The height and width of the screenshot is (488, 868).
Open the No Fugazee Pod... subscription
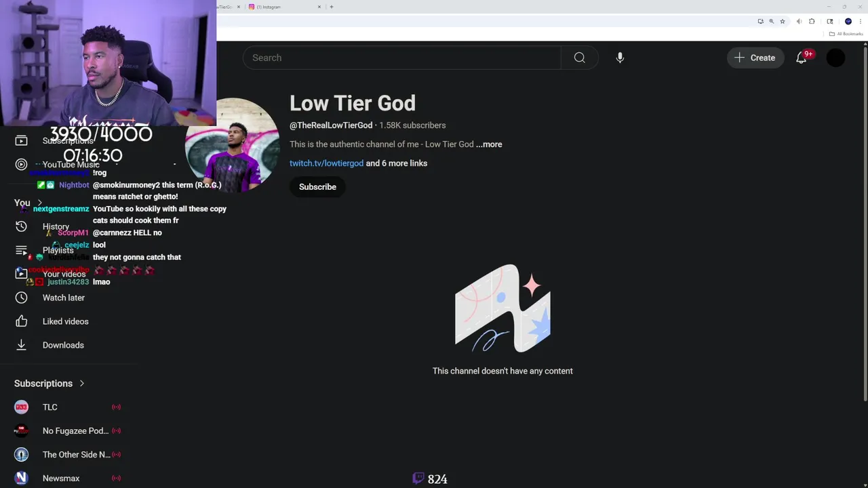coord(75,431)
